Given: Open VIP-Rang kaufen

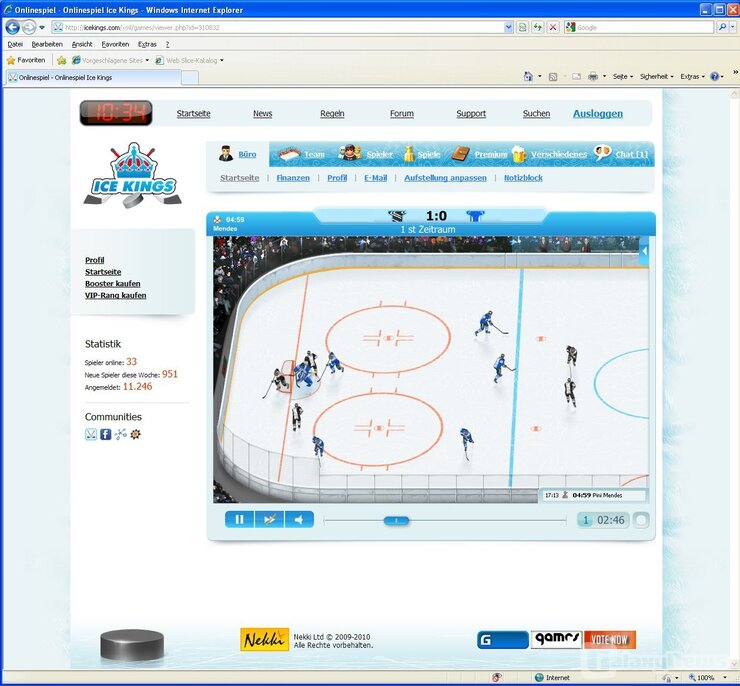Looking at the screenshot, I should click(x=115, y=295).
